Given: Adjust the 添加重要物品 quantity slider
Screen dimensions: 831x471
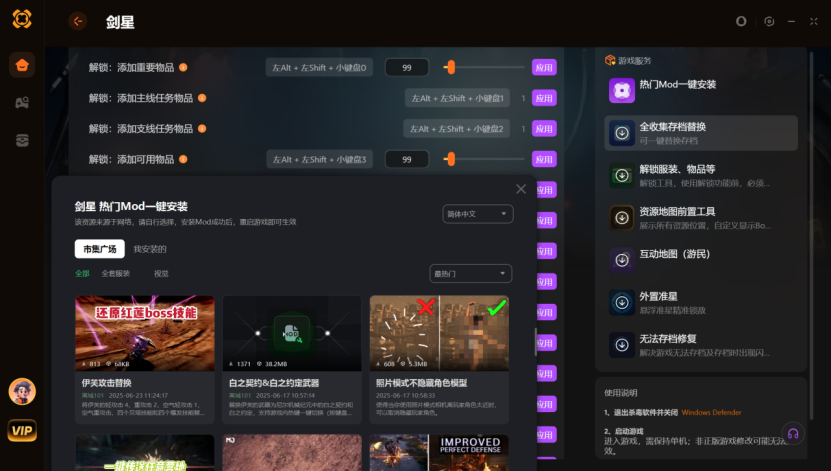Looking at the screenshot, I should point(451,67).
